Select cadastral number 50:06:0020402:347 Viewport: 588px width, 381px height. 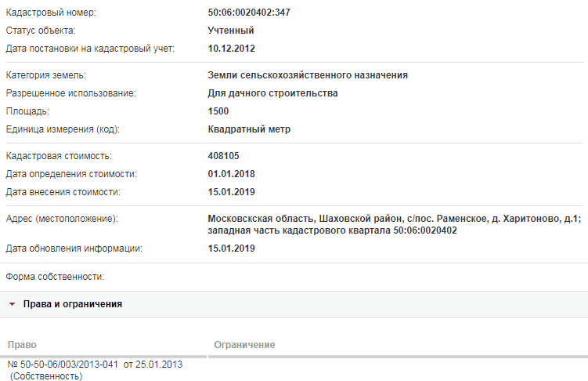point(249,13)
